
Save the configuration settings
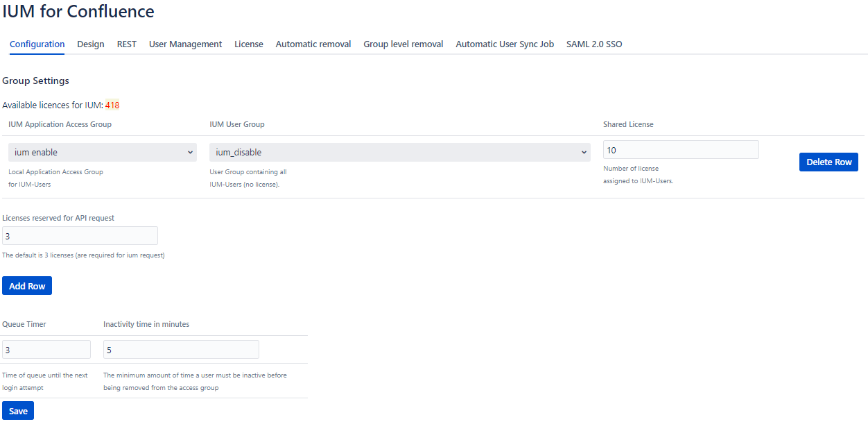[18, 411]
